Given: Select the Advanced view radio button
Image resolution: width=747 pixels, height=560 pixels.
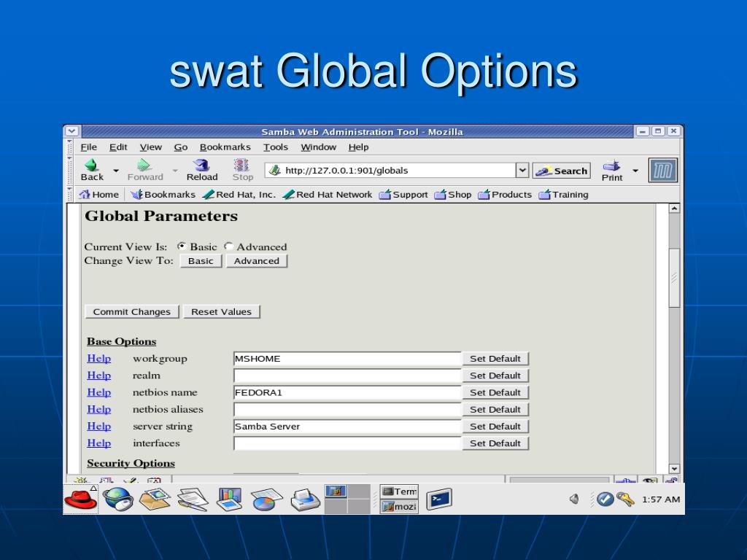Looking at the screenshot, I should (228, 246).
